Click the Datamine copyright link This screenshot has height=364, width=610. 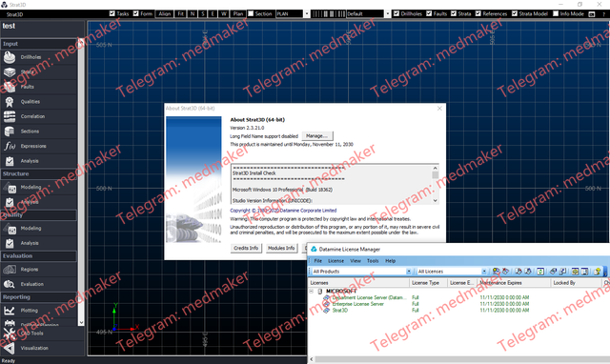pyautogui.click(x=283, y=211)
